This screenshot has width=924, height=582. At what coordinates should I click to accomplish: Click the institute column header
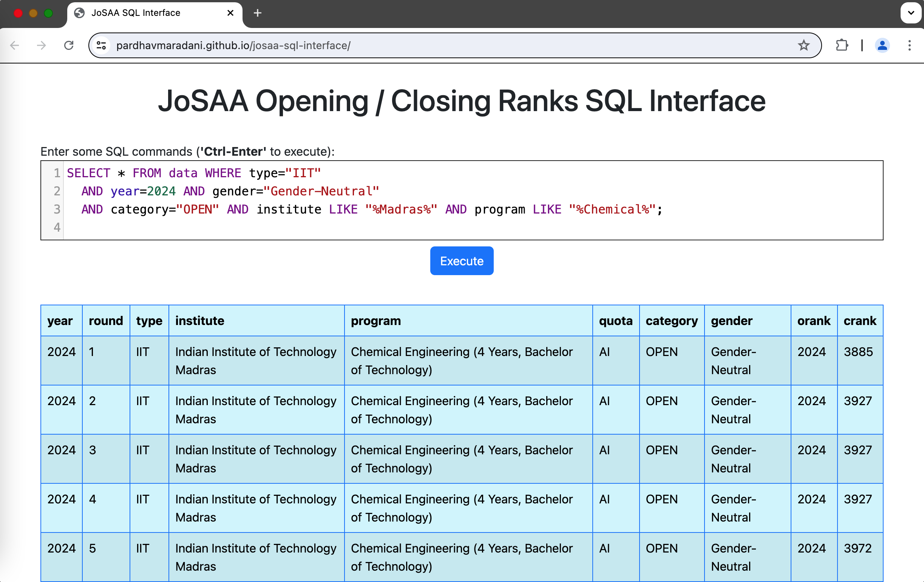point(199,320)
